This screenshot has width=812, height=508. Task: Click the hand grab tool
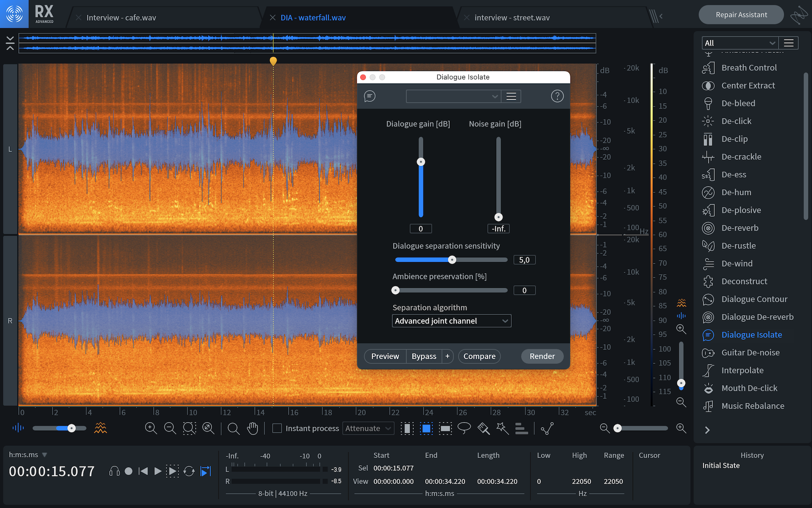(252, 428)
